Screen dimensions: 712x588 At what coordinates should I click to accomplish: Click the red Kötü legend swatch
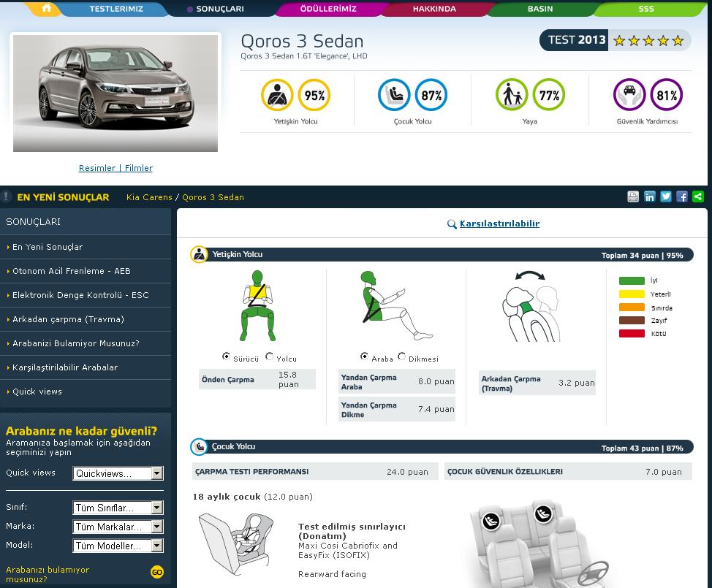pyautogui.click(x=632, y=334)
